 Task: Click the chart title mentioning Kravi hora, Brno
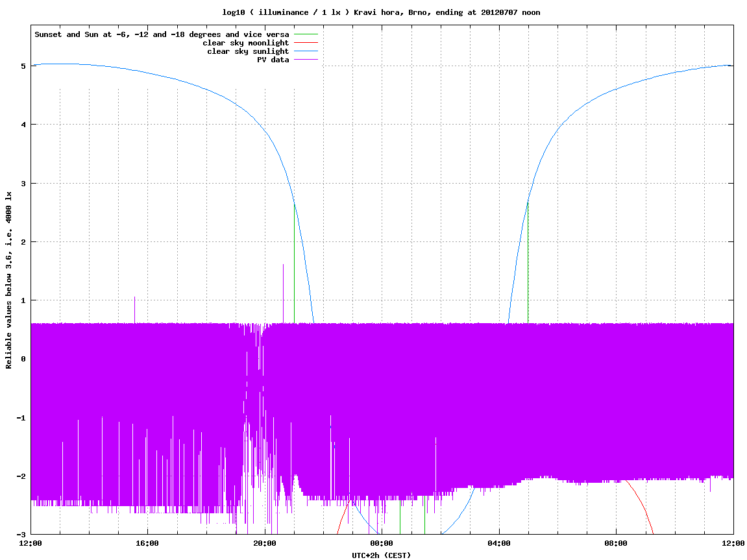point(381,12)
